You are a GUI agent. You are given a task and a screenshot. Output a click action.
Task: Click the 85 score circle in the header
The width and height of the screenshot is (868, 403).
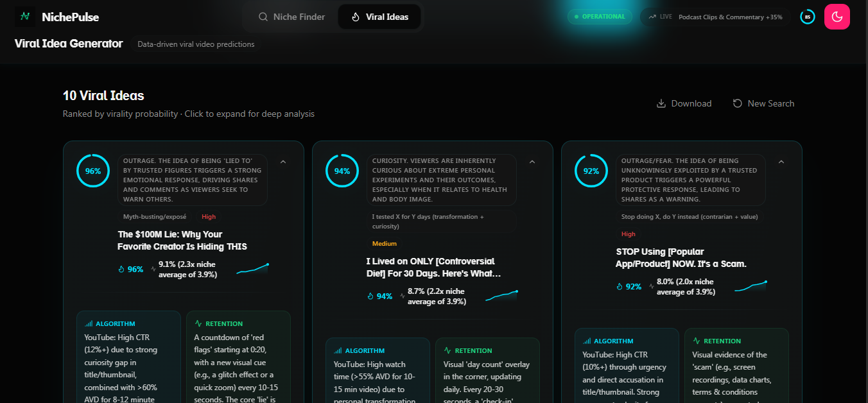807,17
